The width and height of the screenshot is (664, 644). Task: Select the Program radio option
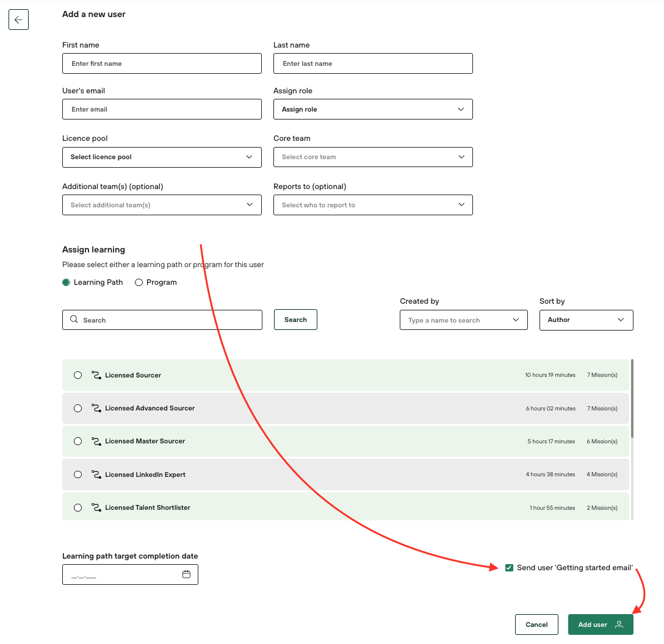pos(139,282)
